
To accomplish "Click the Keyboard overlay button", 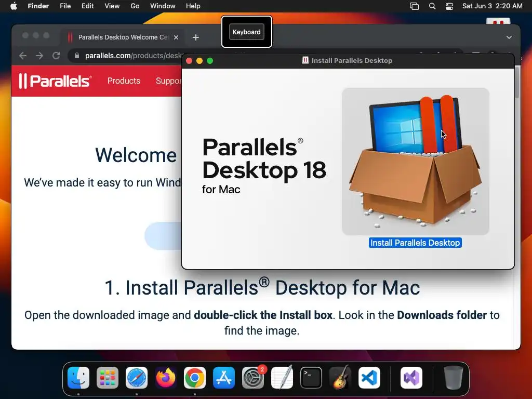I will pyautogui.click(x=247, y=32).
